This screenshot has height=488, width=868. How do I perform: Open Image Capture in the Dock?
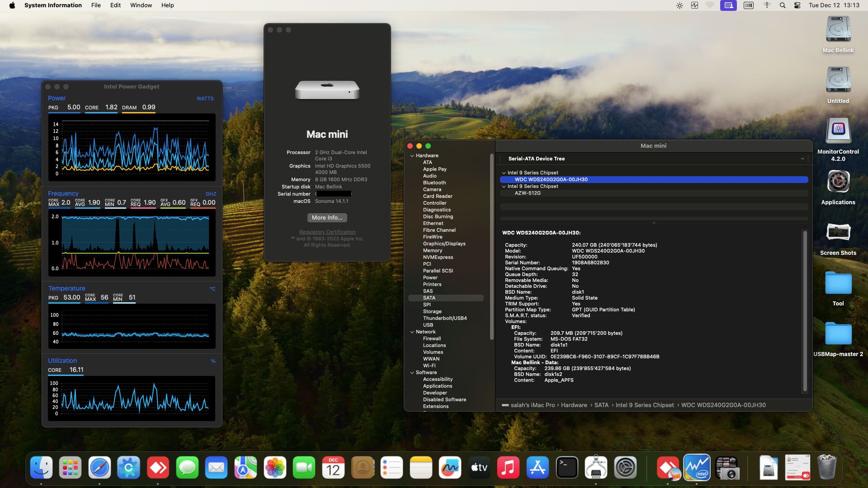pos(726,467)
